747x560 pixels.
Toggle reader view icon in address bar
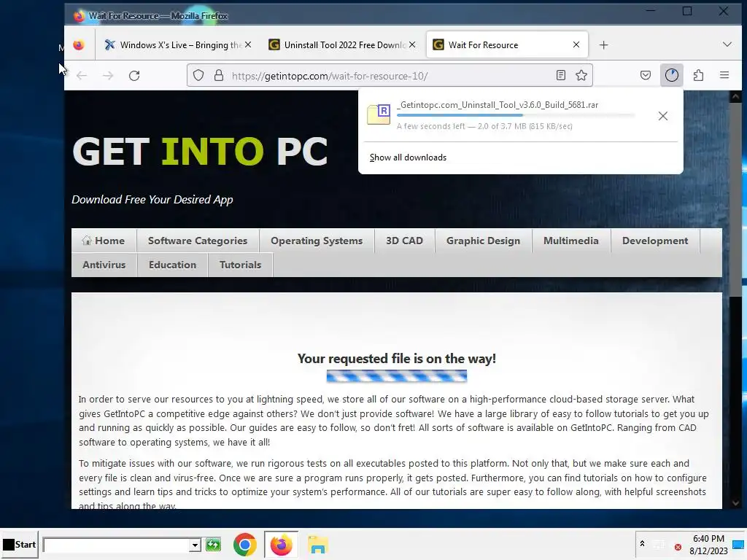coord(561,75)
